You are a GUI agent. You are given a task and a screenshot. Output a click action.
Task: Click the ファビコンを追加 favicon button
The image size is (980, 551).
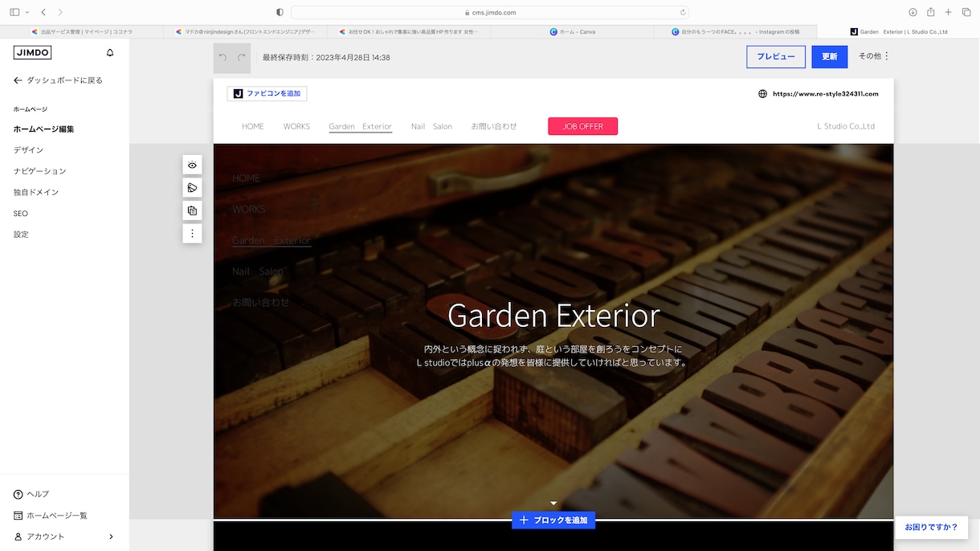pos(267,94)
